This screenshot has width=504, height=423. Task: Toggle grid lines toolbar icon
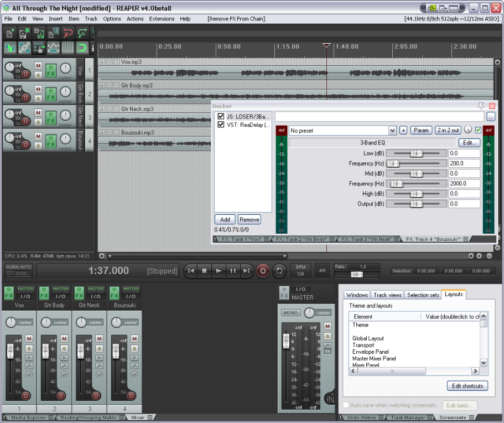pos(67,48)
